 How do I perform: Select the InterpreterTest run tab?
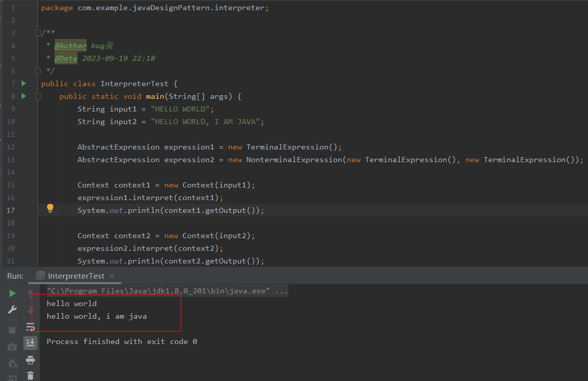(75, 276)
